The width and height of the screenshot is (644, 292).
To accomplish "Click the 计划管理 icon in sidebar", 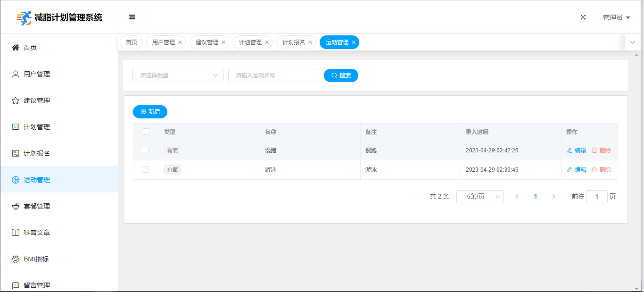I will click(x=16, y=126).
